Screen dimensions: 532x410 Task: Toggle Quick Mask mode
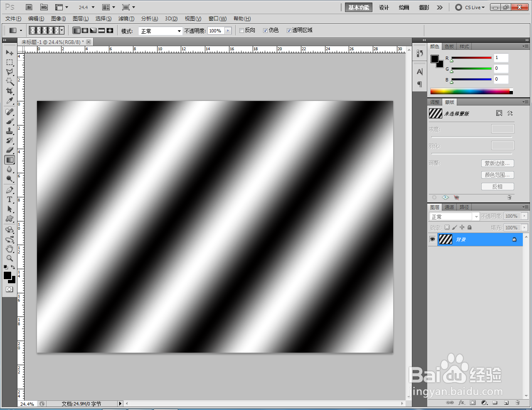(x=9, y=290)
